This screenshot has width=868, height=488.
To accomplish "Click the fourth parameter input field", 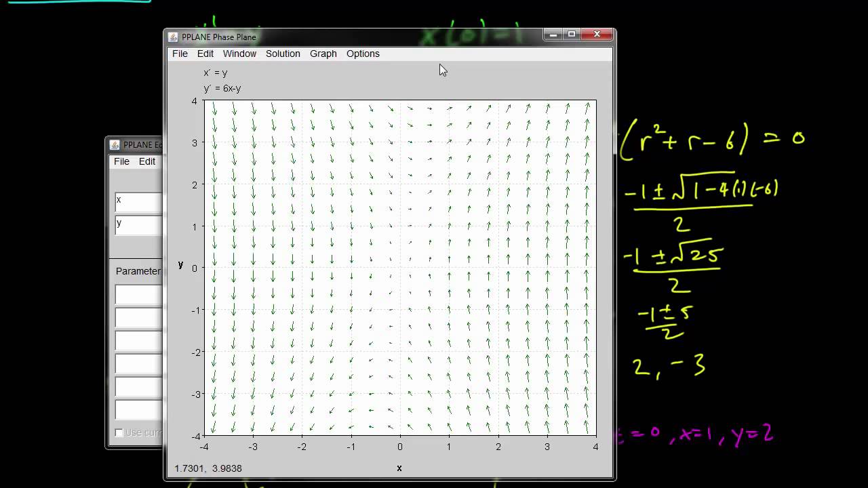I will pyautogui.click(x=138, y=363).
